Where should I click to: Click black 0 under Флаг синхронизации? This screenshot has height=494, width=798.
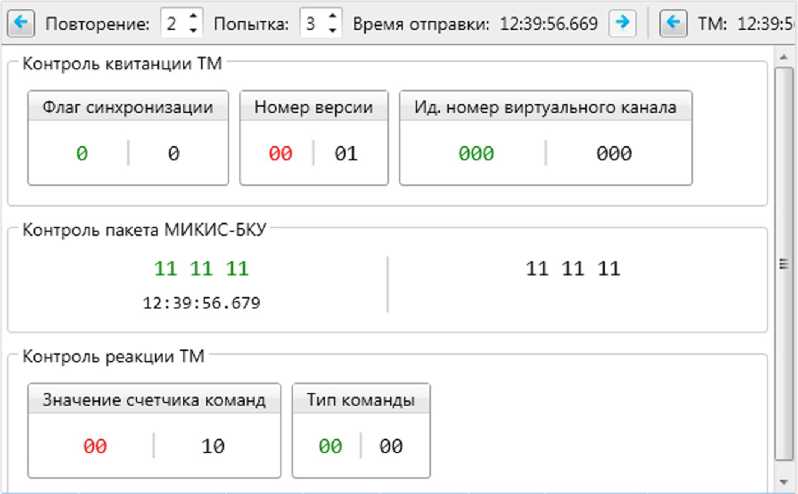tap(174, 153)
